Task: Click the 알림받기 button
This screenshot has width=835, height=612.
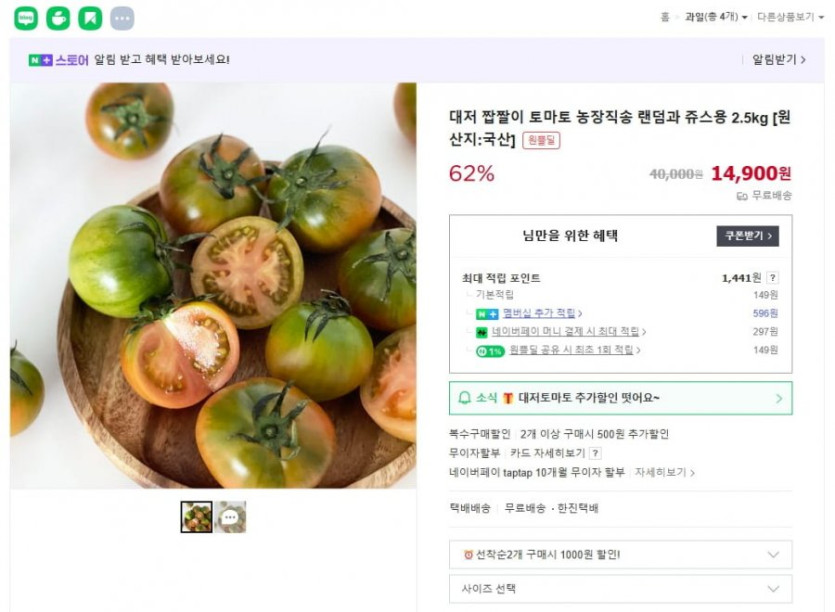Action: tap(779, 60)
